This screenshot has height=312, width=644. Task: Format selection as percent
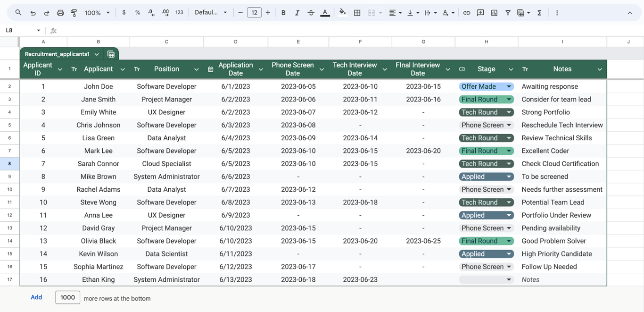[138, 13]
